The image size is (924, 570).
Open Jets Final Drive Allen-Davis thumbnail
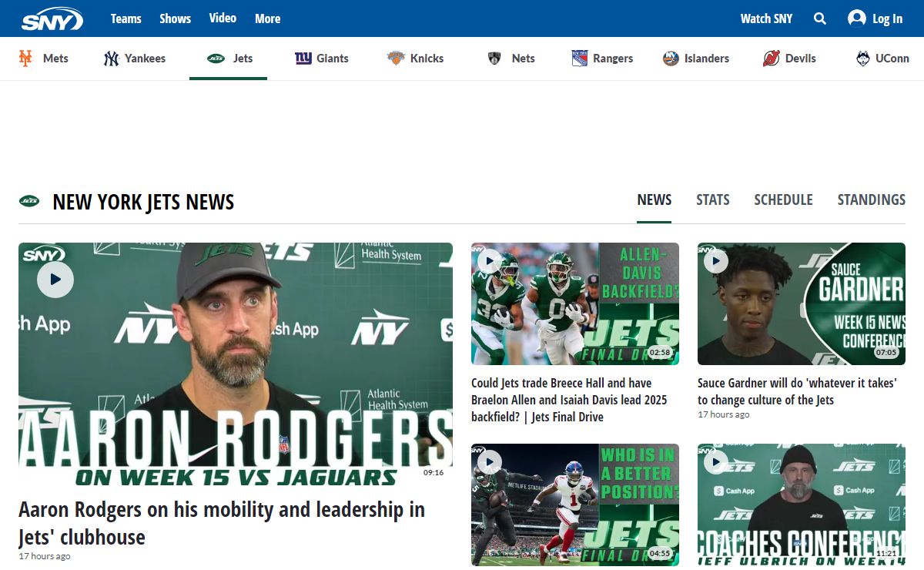click(575, 303)
